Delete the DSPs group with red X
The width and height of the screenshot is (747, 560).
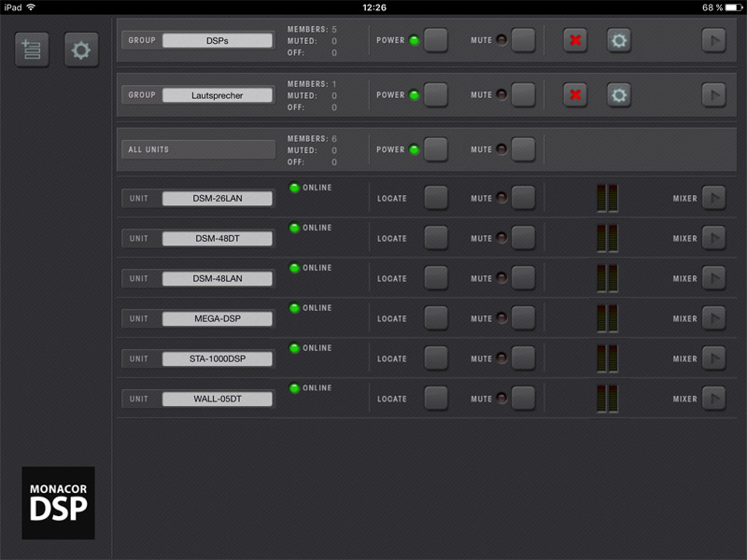(x=575, y=40)
